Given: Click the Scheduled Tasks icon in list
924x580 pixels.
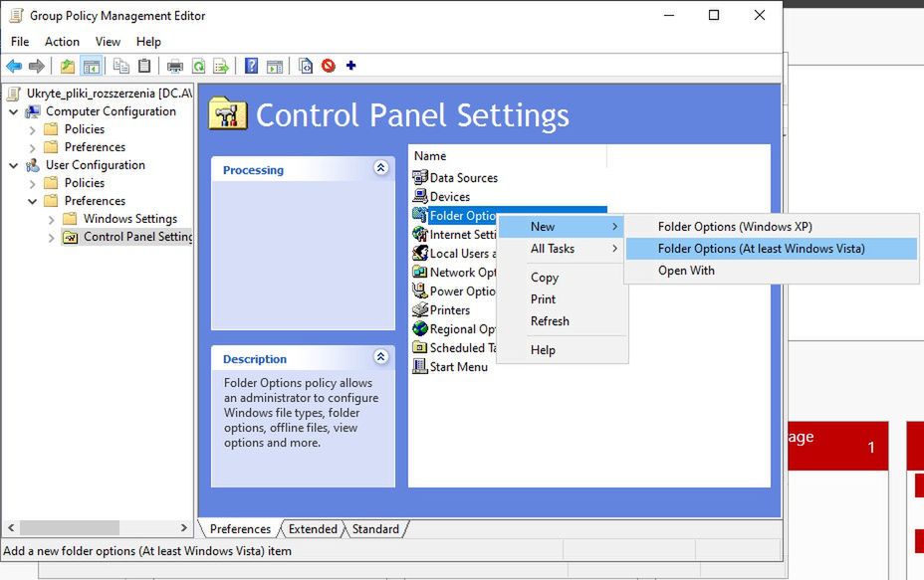Looking at the screenshot, I should coord(420,347).
